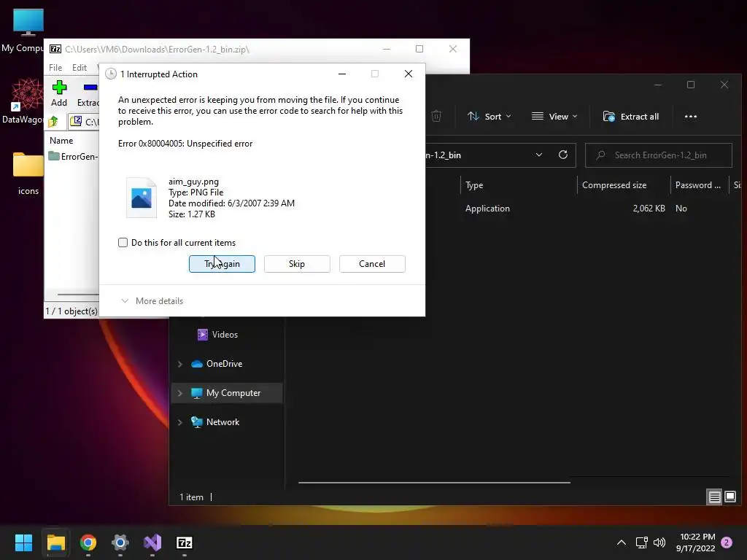Click the volume speaker tray icon
Viewport: 747px width, 560px height.
tap(659, 542)
